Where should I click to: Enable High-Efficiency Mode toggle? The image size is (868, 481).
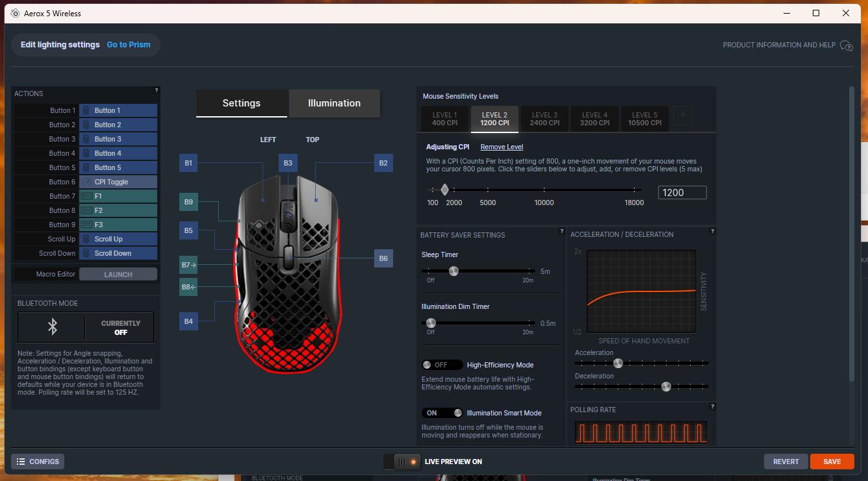click(x=442, y=365)
